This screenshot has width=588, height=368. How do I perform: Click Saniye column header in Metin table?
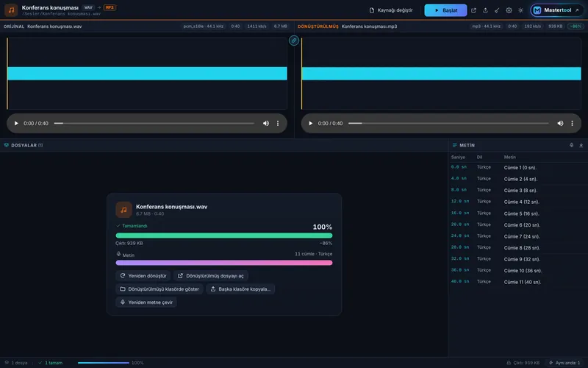coord(458,157)
